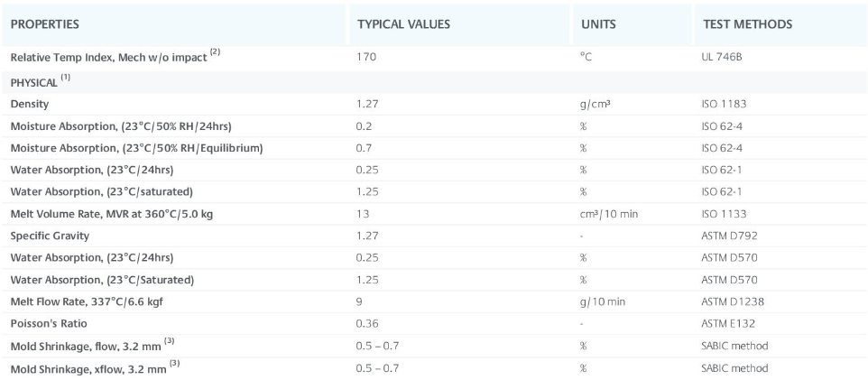
Task: Select the Melt Volume Rate row label
Action: coord(111,213)
